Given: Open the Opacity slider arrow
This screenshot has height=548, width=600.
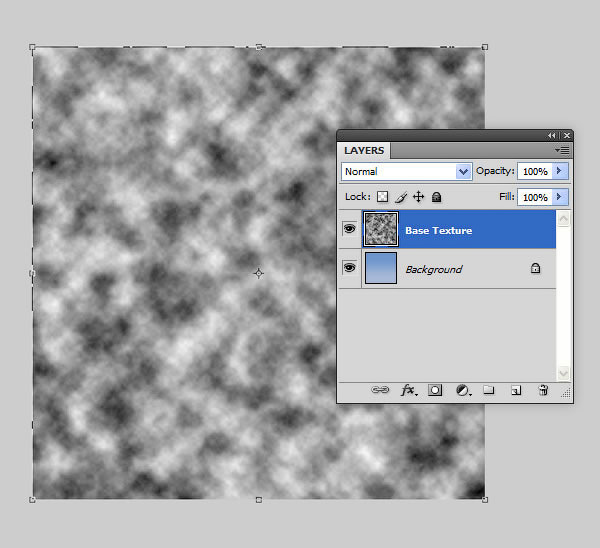Looking at the screenshot, I should (x=560, y=171).
